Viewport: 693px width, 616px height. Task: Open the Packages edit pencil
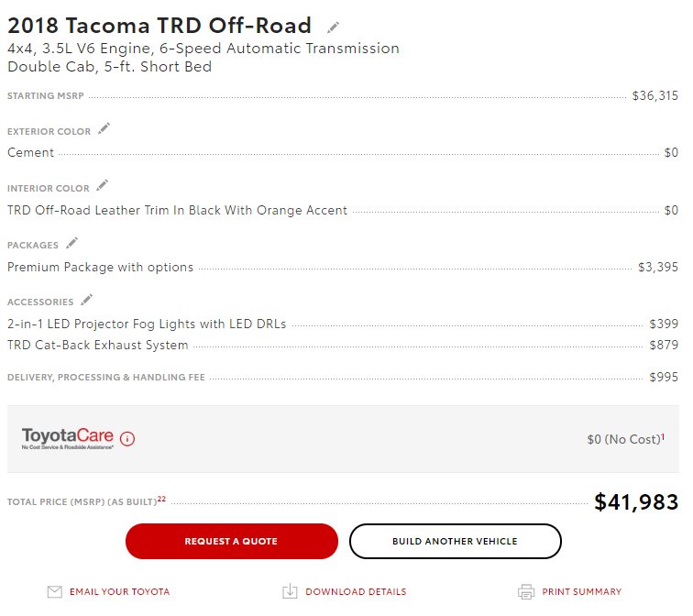click(72, 243)
